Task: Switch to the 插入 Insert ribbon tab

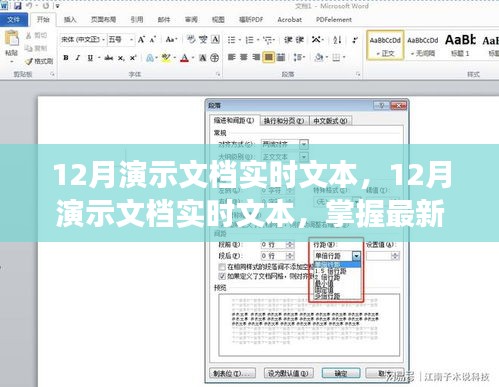Action: coord(70,20)
